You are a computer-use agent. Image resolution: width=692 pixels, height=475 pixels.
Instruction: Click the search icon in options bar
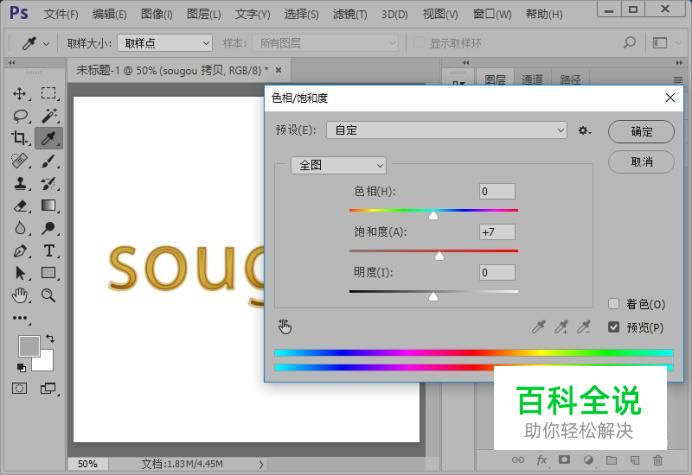[x=630, y=43]
